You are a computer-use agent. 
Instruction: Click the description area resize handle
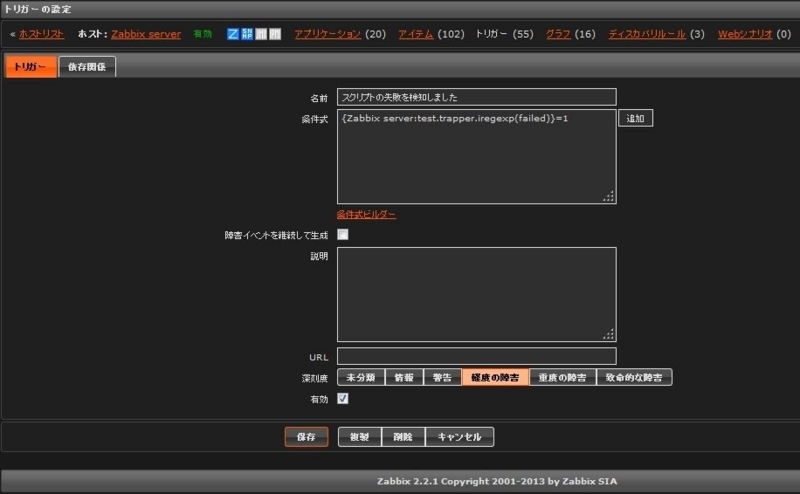[609, 334]
